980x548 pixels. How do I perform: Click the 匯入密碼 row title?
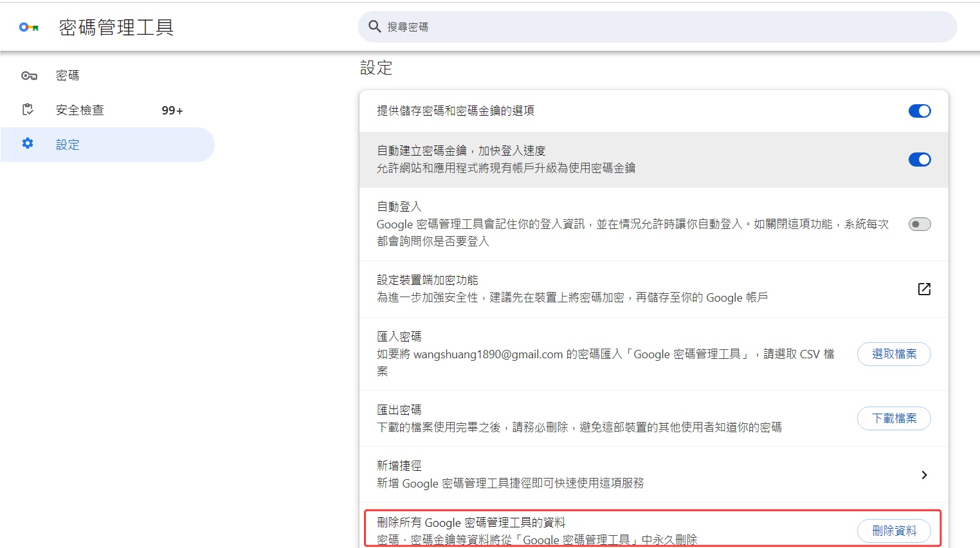tap(399, 336)
